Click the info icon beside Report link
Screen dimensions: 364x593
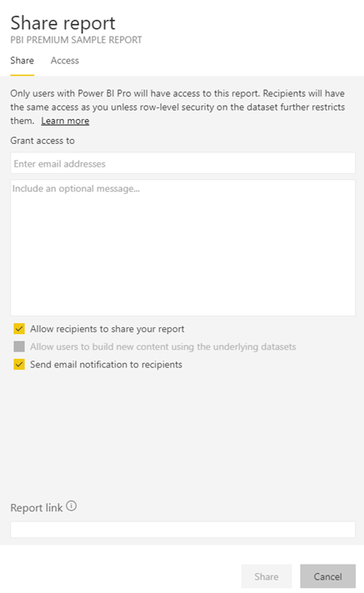click(x=71, y=506)
